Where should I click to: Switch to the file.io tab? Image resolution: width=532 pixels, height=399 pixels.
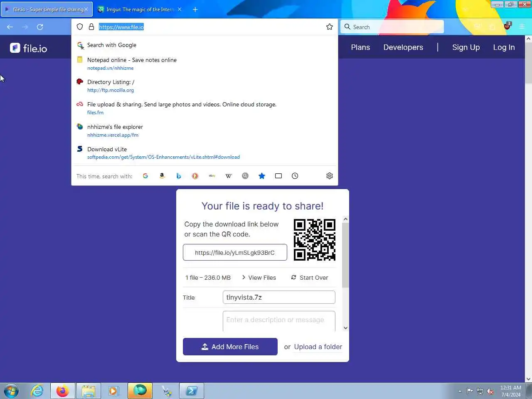pyautogui.click(x=47, y=9)
